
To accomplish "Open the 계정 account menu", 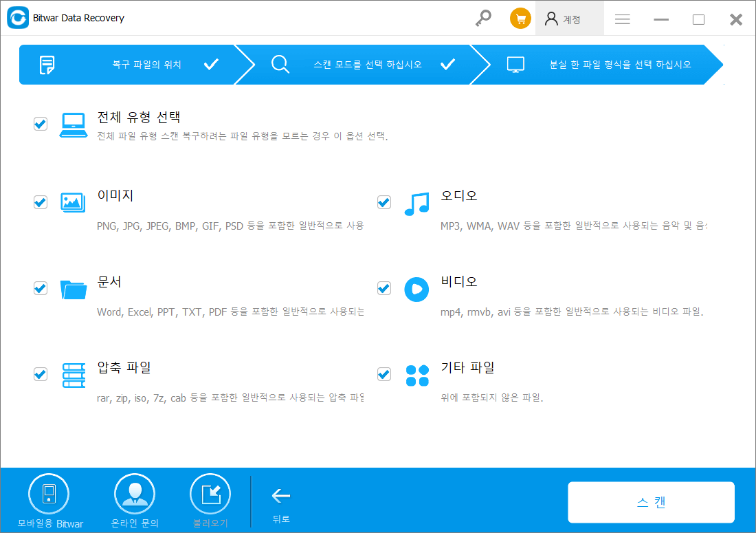I will [x=570, y=19].
